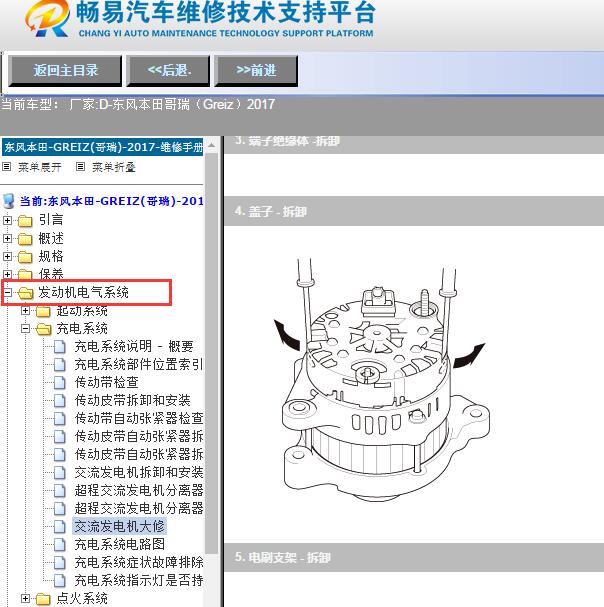Open the highlighted 交流发电机大修 page
Screen dimensions: 604x607
(x=119, y=526)
